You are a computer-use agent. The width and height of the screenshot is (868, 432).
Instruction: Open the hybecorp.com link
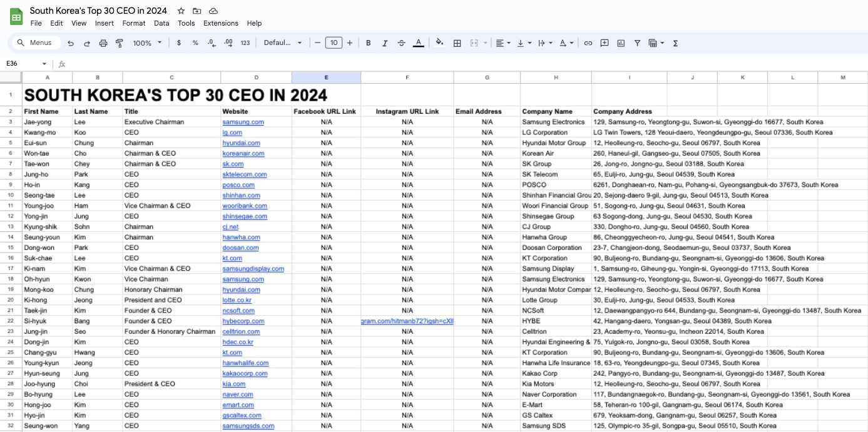[x=243, y=321]
